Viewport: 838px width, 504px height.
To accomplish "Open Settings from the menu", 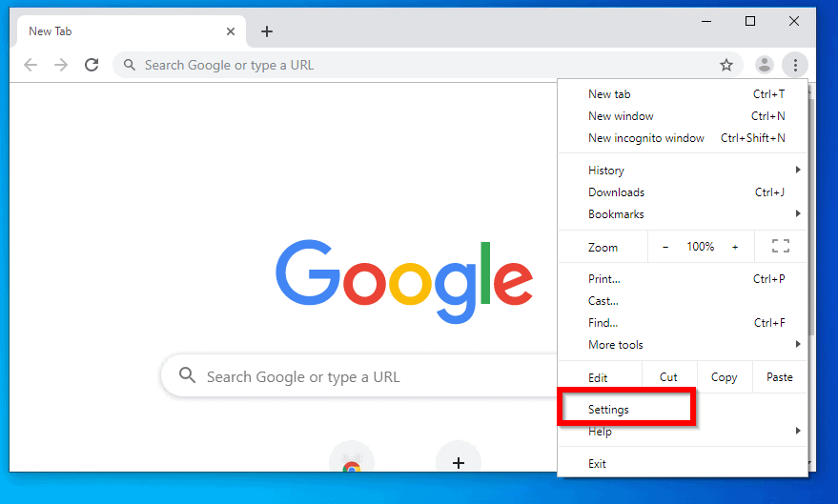I will (609, 410).
